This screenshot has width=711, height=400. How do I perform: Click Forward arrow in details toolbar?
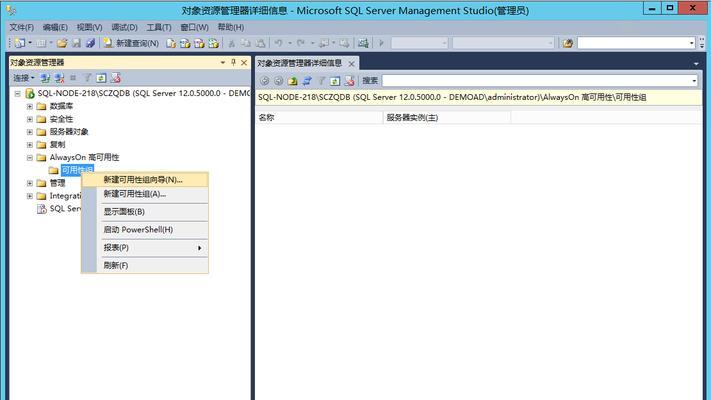coord(278,81)
